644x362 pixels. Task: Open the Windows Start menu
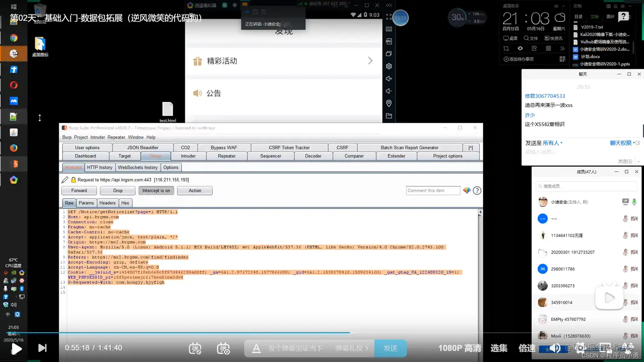pyautogui.click(x=13, y=7)
